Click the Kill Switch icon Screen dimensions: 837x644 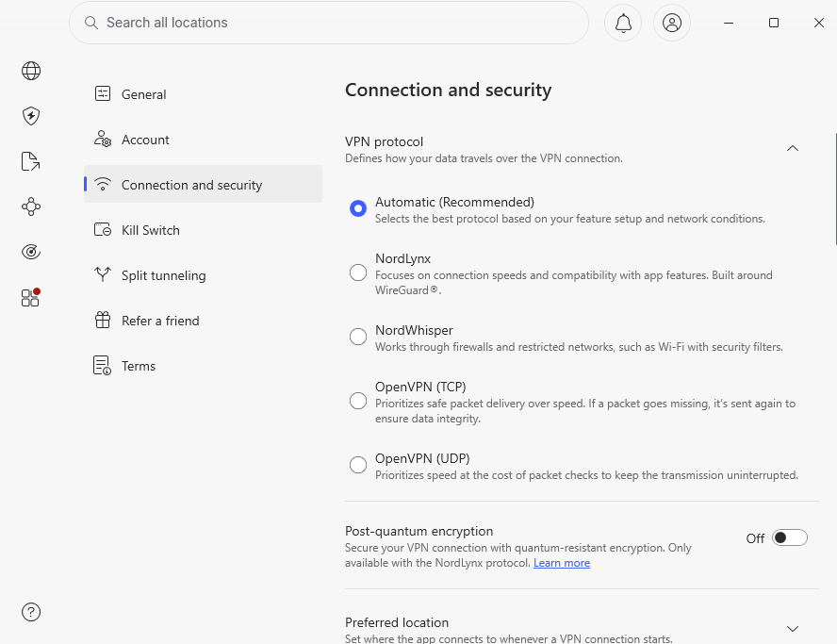pos(103,230)
